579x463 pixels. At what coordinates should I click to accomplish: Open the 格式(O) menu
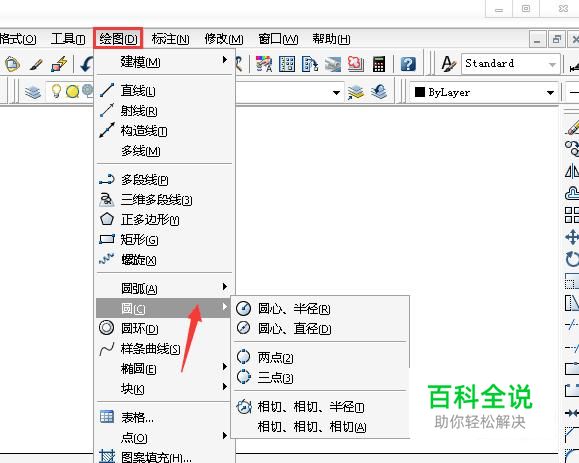pos(18,38)
